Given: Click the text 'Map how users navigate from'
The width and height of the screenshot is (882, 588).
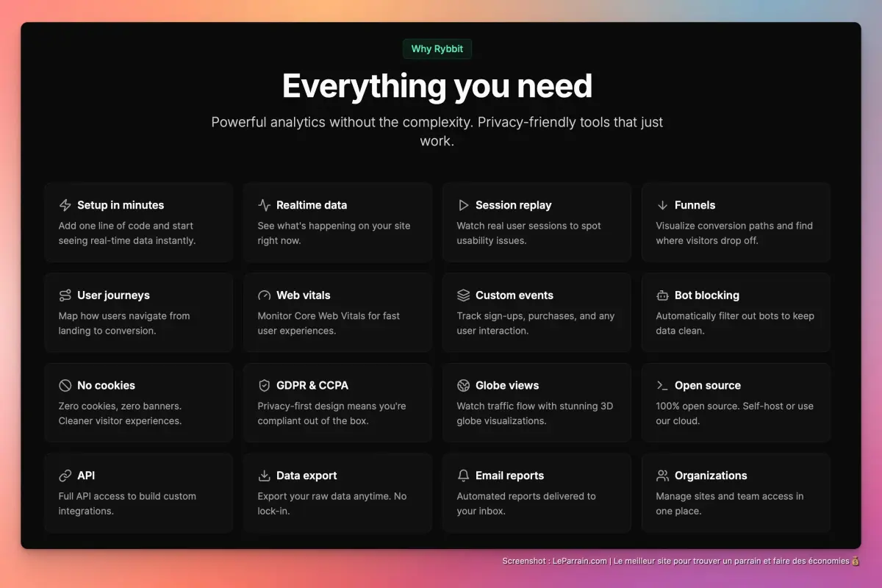Looking at the screenshot, I should (124, 316).
